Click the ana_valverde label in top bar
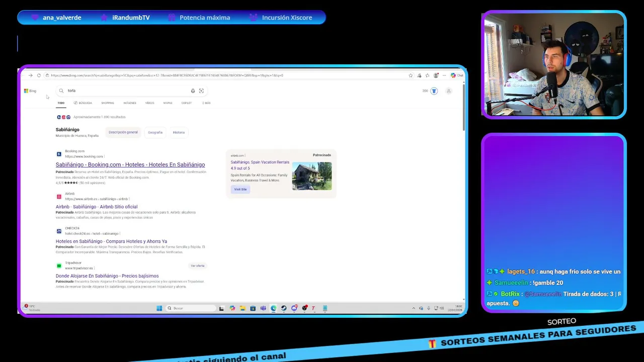Viewport: 644px width, 362px height. [x=62, y=18]
